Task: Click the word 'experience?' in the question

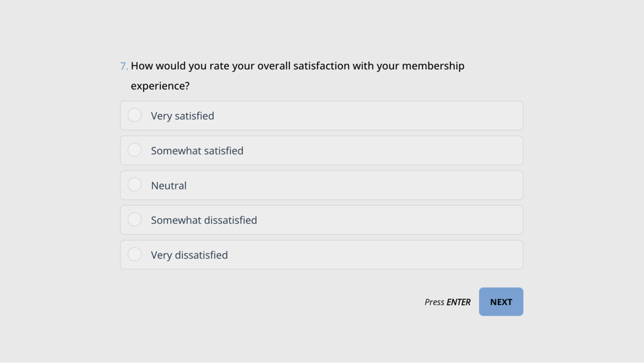Action: [x=160, y=86]
